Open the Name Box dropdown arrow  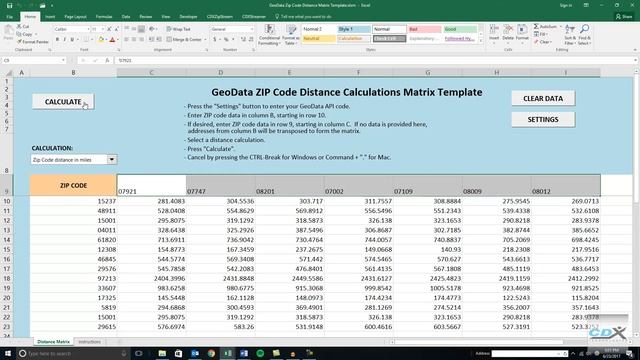(63, 60)
